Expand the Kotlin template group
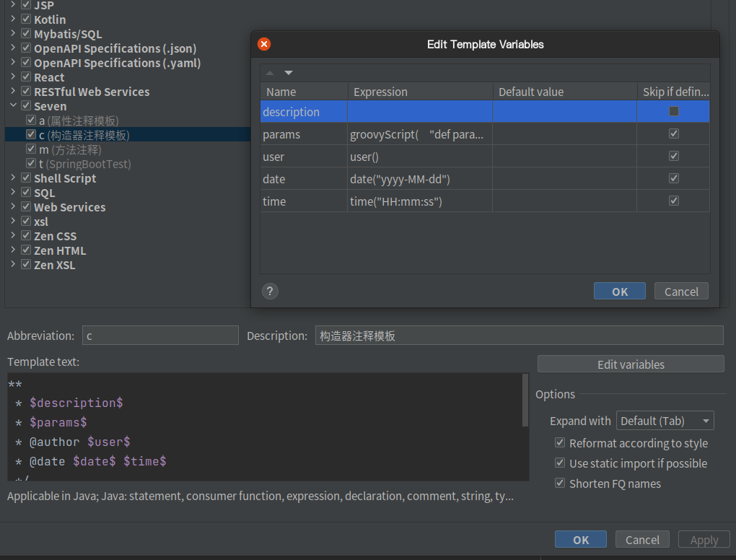Viewport: 736px width, 560px height. pos(13,19)
